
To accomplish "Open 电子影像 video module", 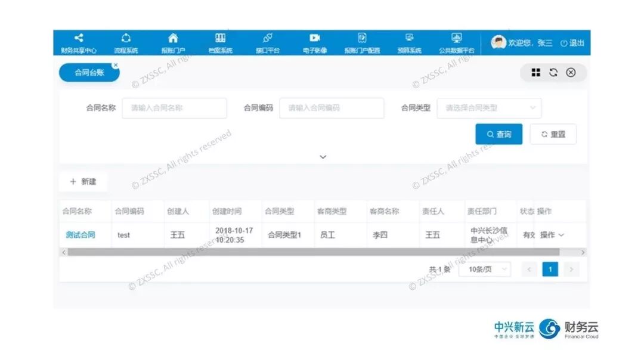I will pyautogui.click(x=315, y=43).
